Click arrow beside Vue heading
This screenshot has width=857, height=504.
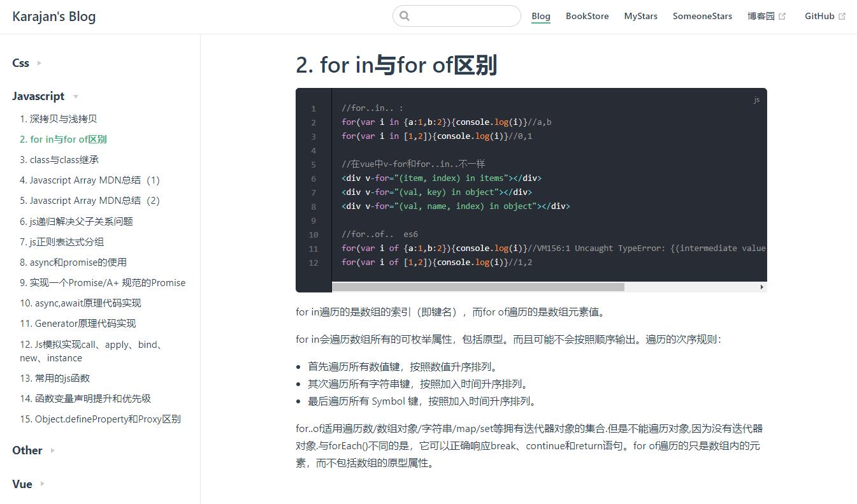(43, 484)
